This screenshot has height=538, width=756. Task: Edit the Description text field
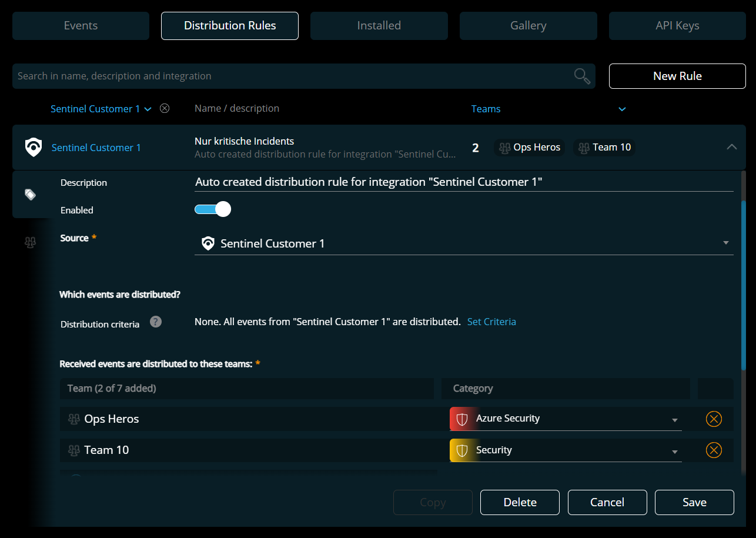(x=464, y=182)
